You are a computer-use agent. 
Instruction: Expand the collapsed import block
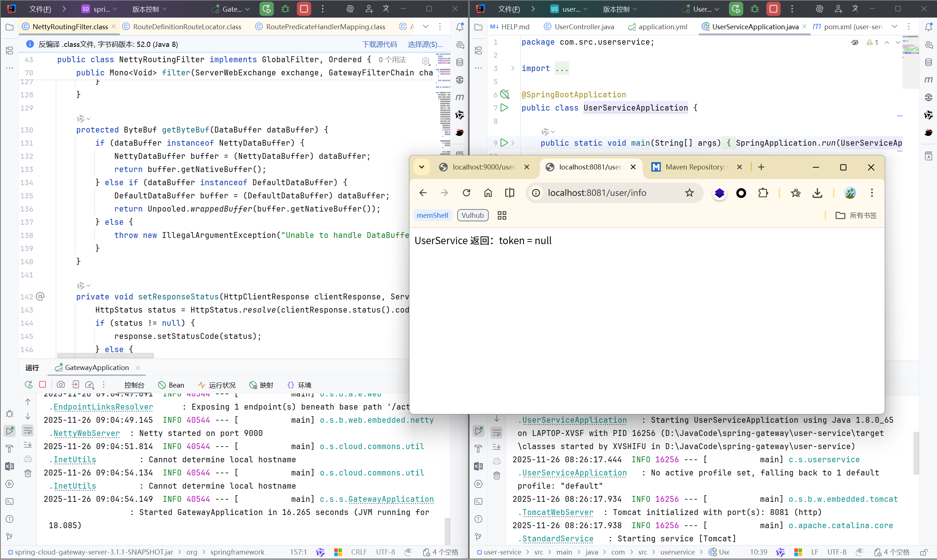(512, 68)
